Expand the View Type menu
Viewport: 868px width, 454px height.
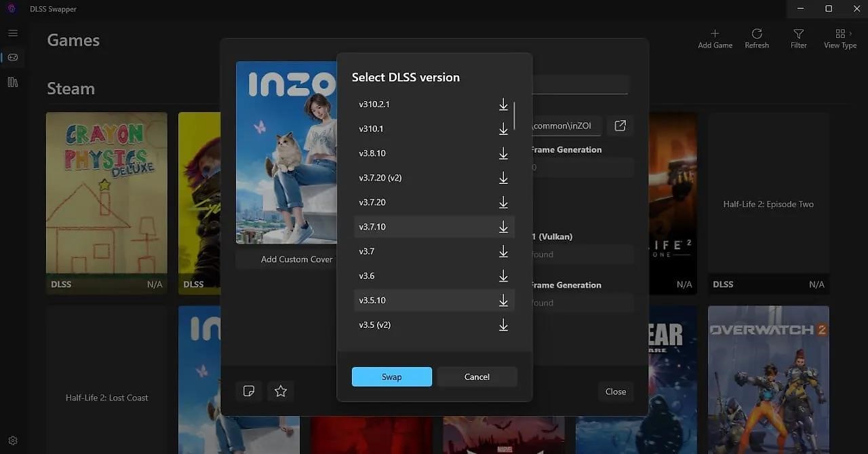(840, 39)
